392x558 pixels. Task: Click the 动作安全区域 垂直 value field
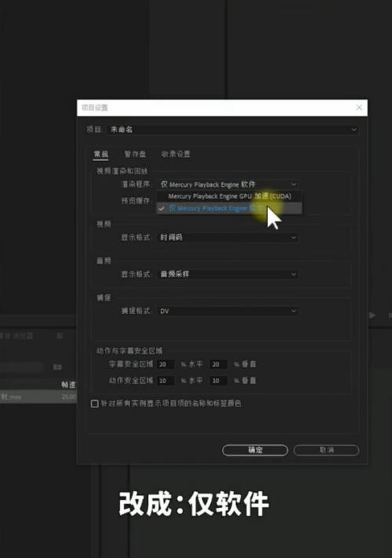[x=219, y=381]
